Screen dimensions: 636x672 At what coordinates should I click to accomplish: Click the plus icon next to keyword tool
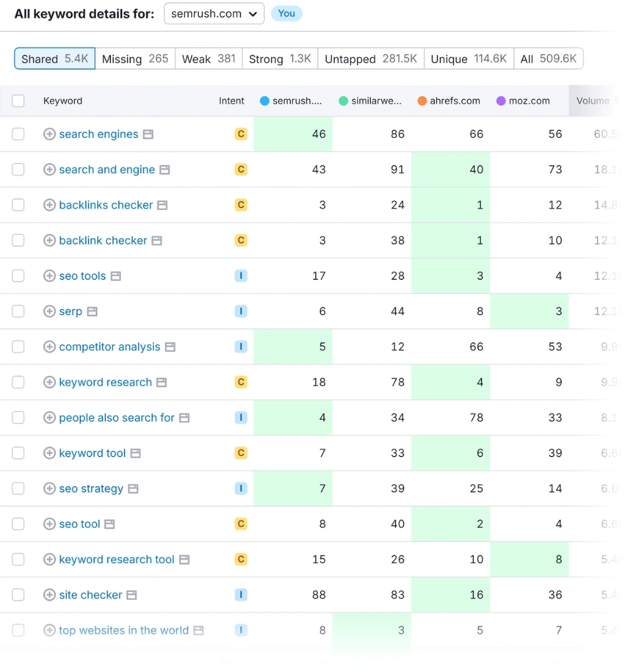pos(49,453)
